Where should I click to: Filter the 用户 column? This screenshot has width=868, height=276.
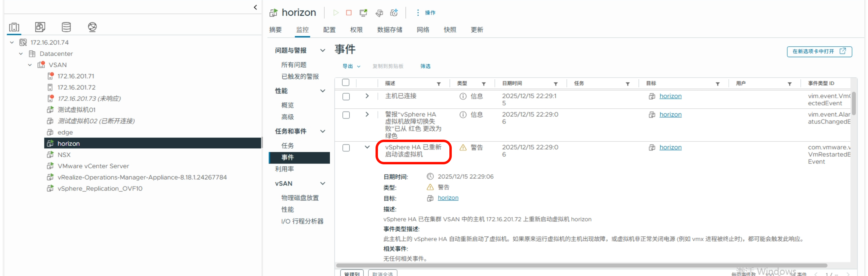790,84
